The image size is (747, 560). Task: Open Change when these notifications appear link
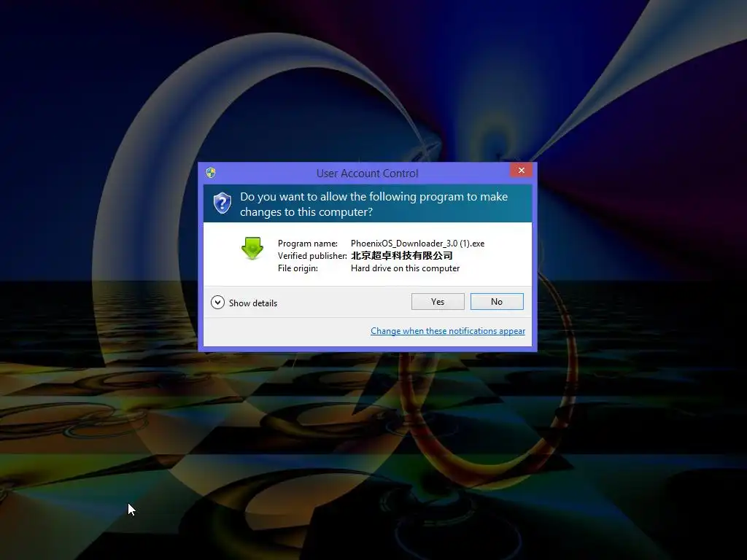point(448,331)
